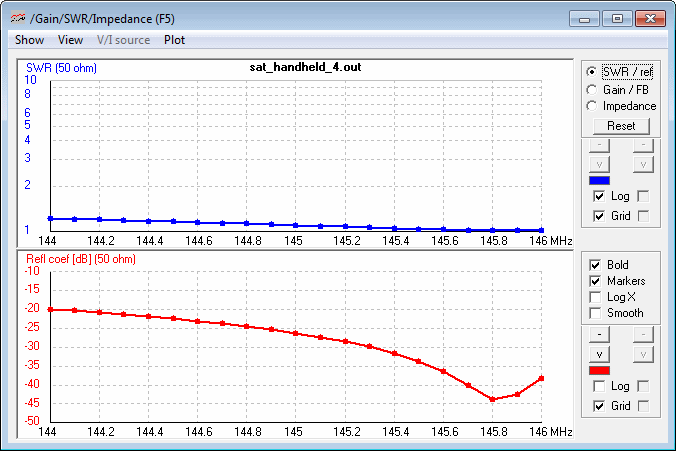Click right minus button above blue swatch

coord(643,145)
